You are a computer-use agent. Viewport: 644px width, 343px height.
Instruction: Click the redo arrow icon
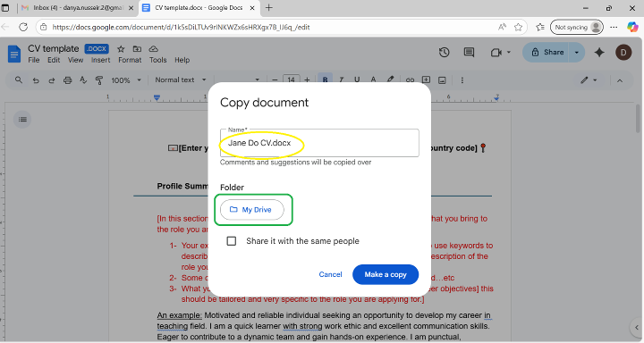point(51,80)
